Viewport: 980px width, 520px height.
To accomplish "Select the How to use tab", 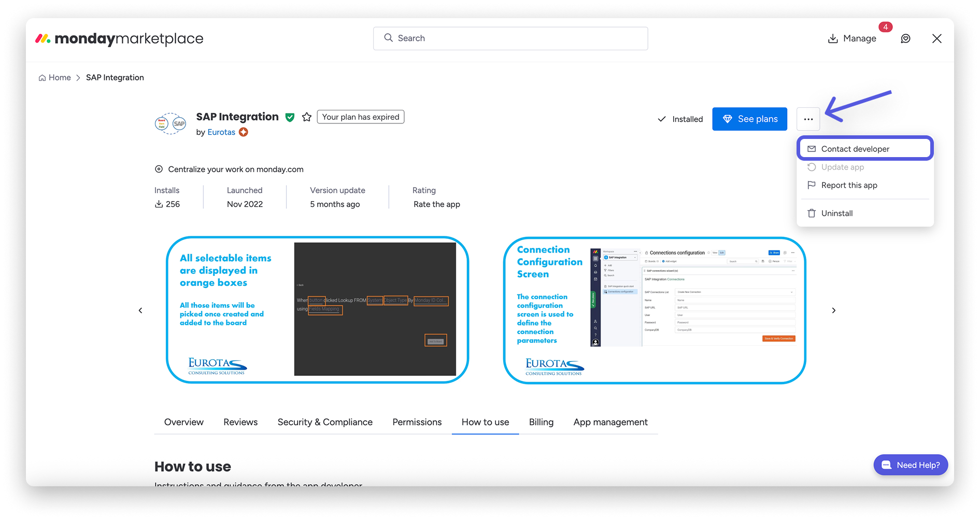I will 486,422.
